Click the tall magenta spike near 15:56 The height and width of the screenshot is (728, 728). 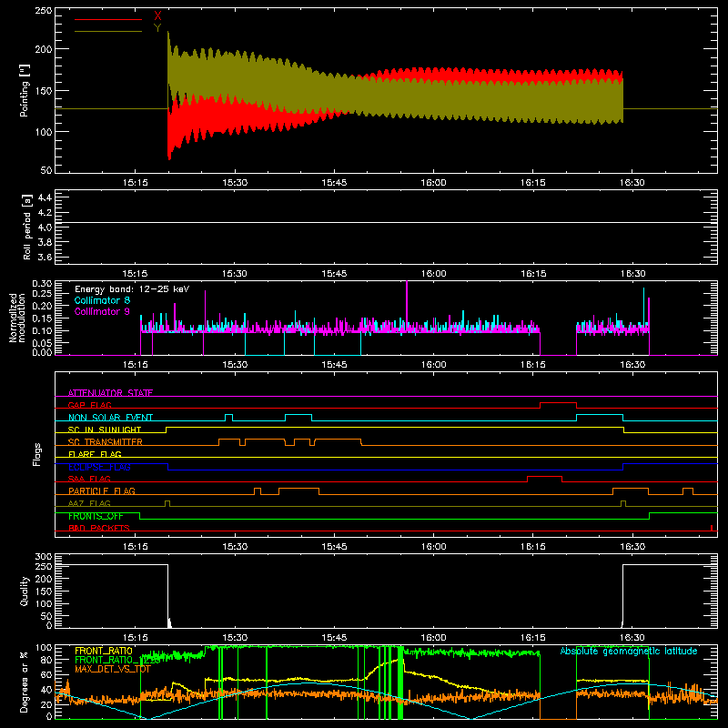click(407, 304)
